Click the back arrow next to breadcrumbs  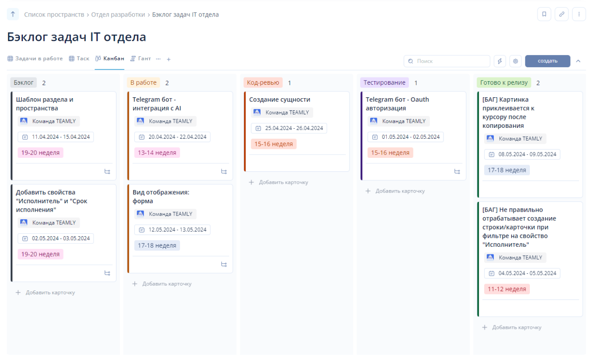point(13,14)
